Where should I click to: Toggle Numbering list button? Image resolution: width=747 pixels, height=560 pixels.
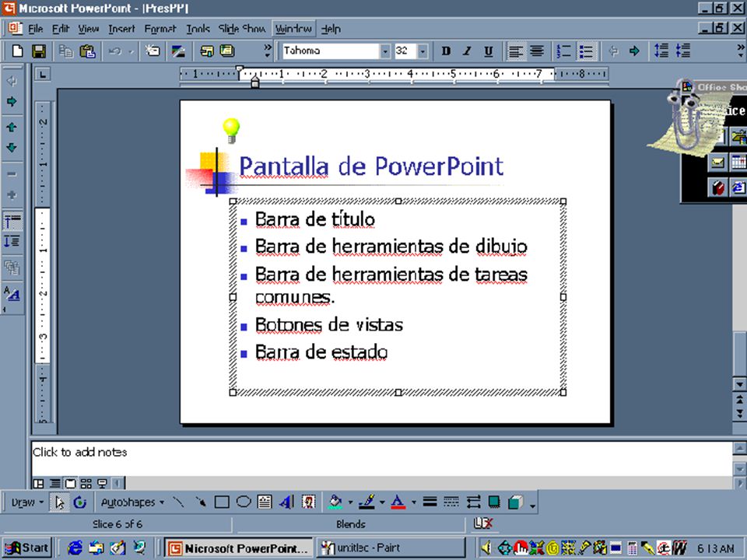point(564,51)
